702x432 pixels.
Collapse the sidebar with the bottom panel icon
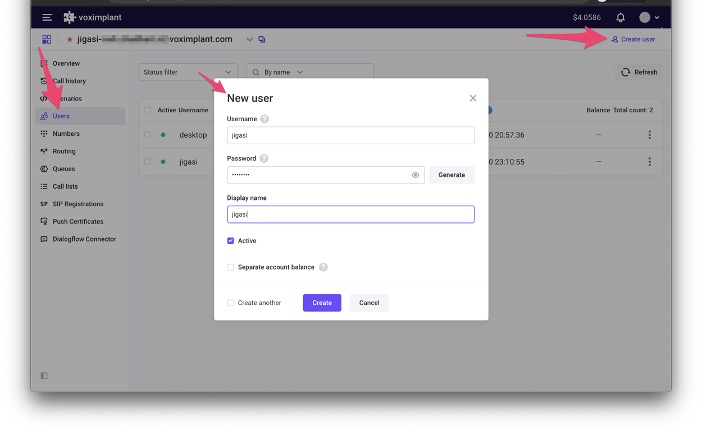[44, 376]
